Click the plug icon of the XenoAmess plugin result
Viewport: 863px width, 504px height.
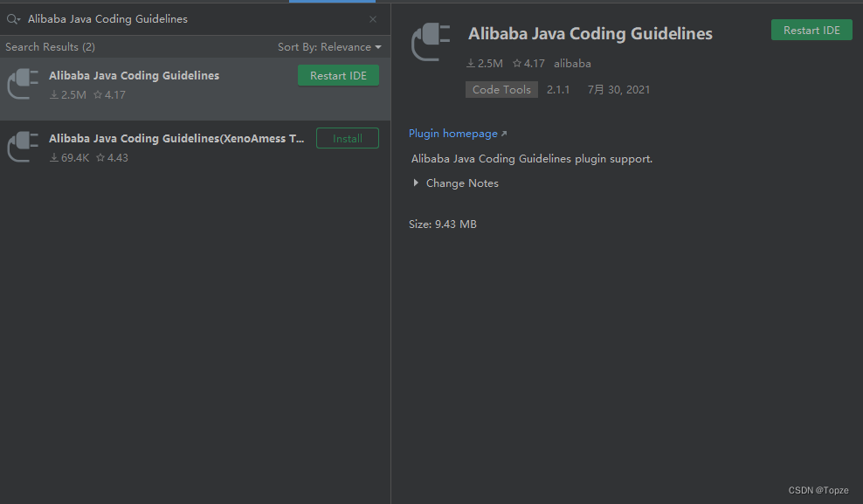click(23, 147)
